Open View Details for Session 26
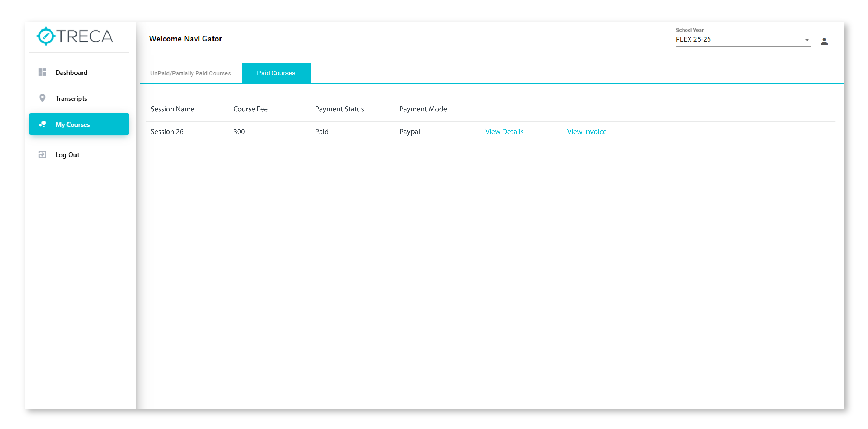Screen dimensions: 868x429 click(504, 131)
